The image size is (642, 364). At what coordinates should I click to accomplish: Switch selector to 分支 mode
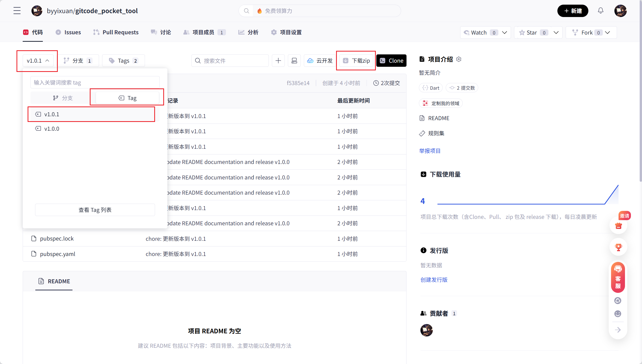click(63, 98)
